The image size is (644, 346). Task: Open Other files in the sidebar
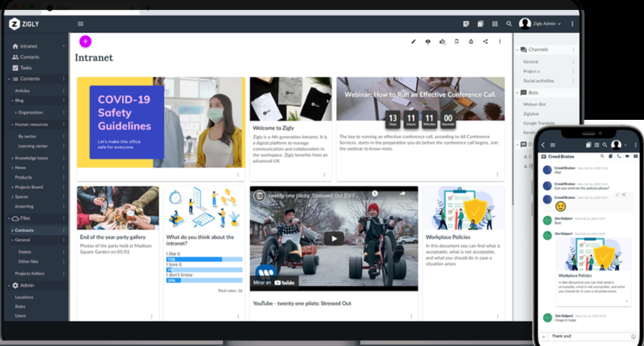click(x=28, y=262)
